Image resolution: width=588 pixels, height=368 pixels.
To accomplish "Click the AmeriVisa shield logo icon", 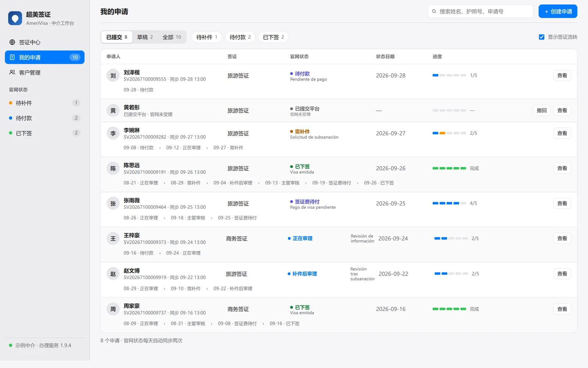I will 15,18.
